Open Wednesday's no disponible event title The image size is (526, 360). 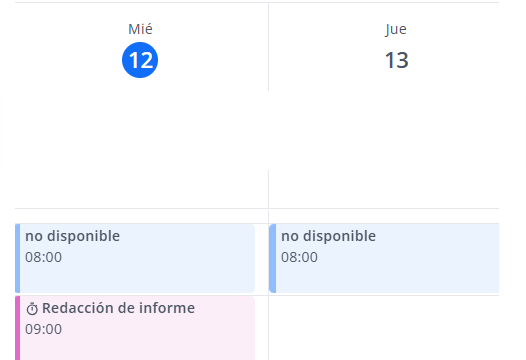pyautogui.click(x=72, y=236)
